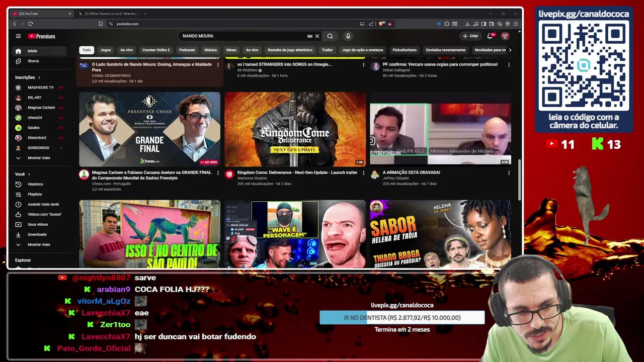Open a new browser tab
The height and width of the screenshot is (362, 644).
(145, 14)
